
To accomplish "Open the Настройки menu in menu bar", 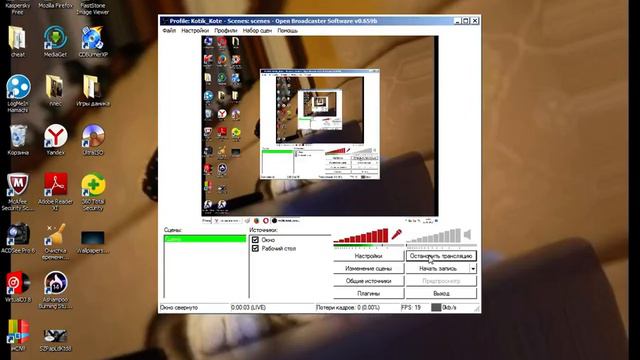I will point(195,31).
